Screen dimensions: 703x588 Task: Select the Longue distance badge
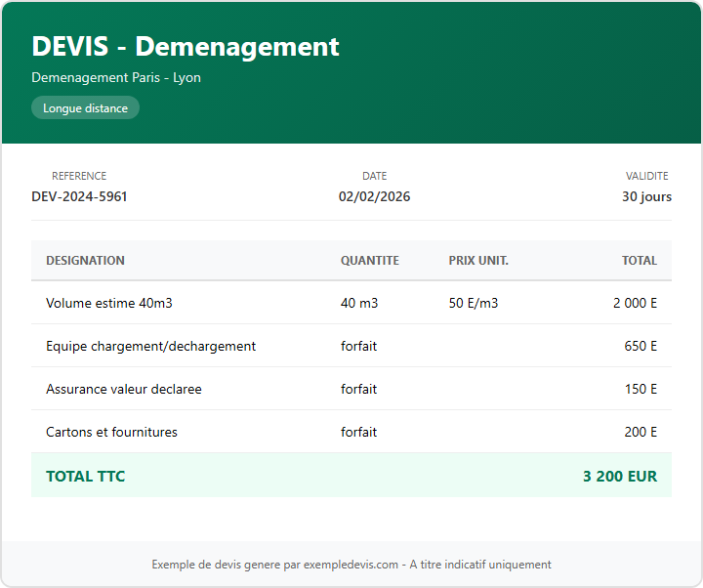[85, 108]
